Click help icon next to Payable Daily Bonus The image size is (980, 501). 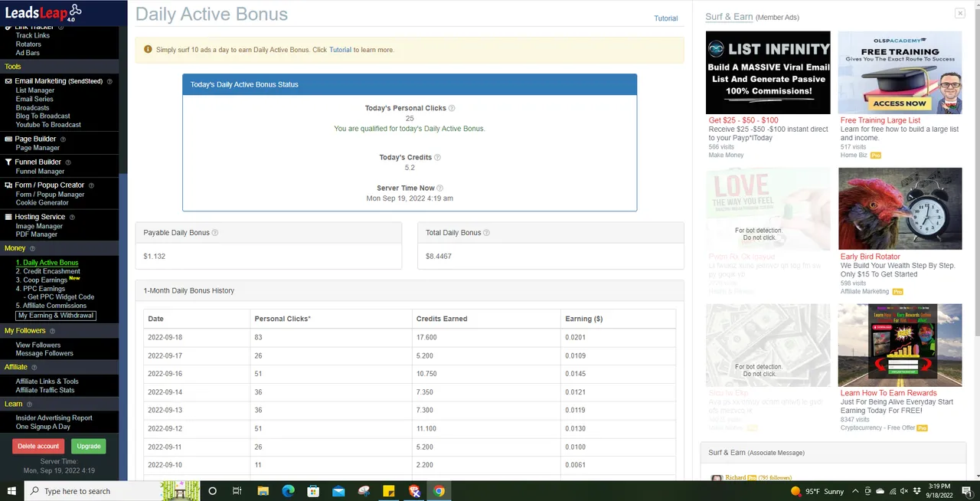coord(214,233)
